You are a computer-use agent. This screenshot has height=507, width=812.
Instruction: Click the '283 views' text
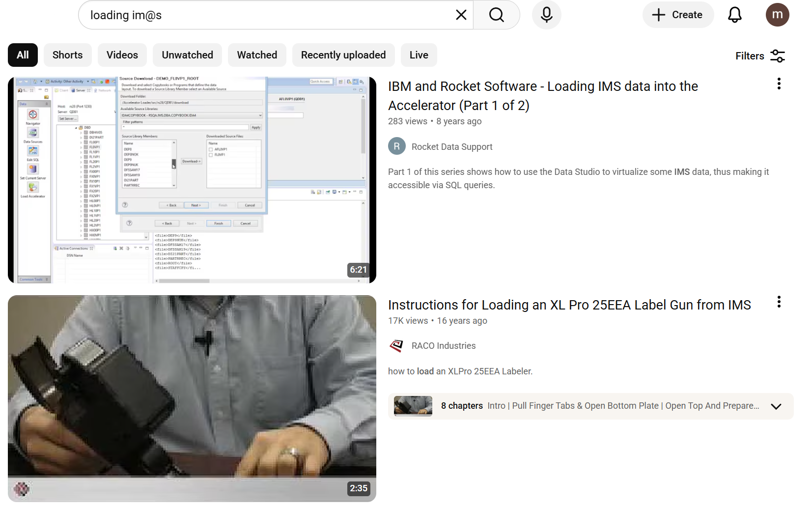[x=408, y=121]
